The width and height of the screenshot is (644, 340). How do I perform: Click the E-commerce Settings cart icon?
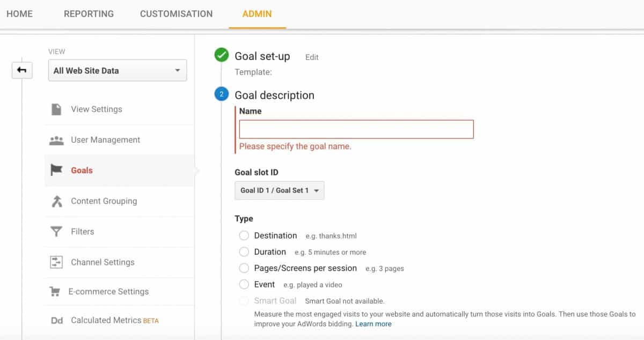pos(55,292)
